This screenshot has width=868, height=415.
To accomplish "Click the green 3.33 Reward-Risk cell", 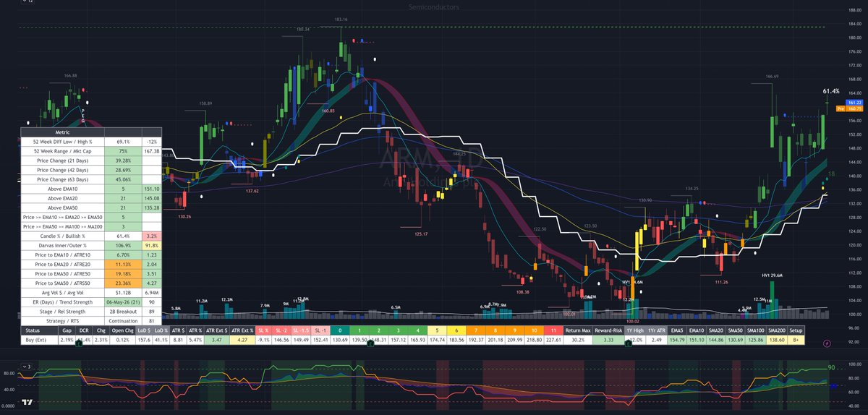I will click(x=608, y=340).
